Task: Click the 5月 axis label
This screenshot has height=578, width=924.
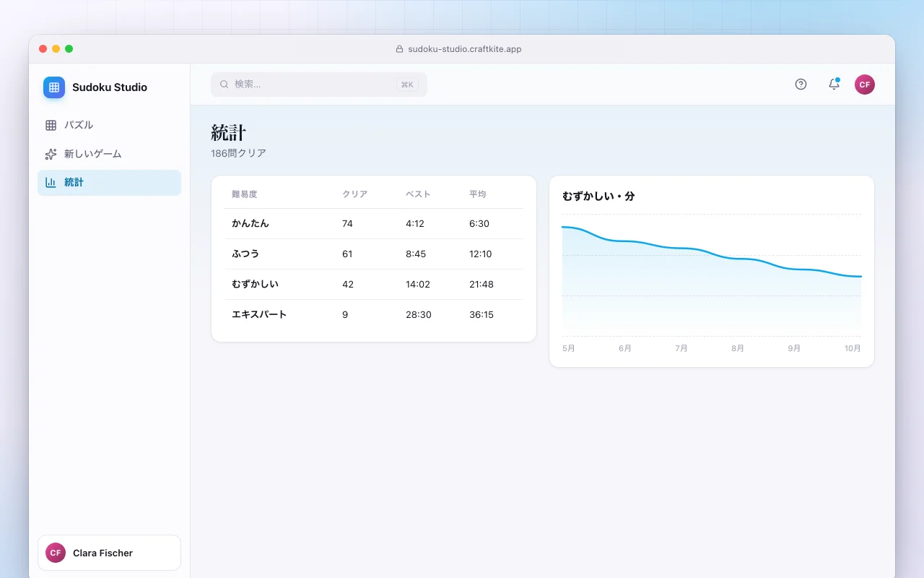Action: 569,348
